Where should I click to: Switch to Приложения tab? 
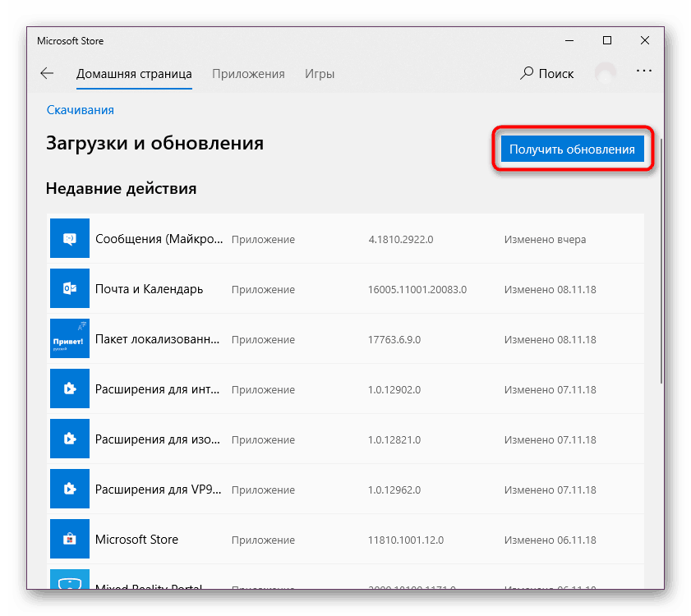coord(248,74)
